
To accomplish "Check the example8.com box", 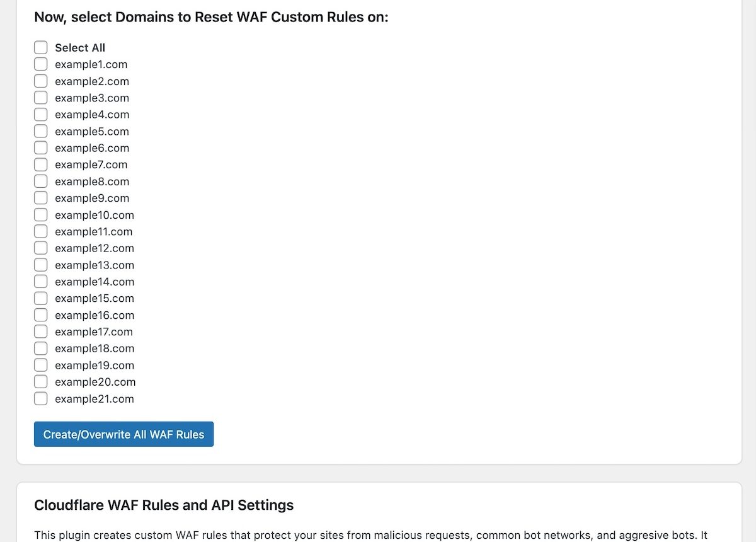I will pyautogui.click(x=40, y=181).
